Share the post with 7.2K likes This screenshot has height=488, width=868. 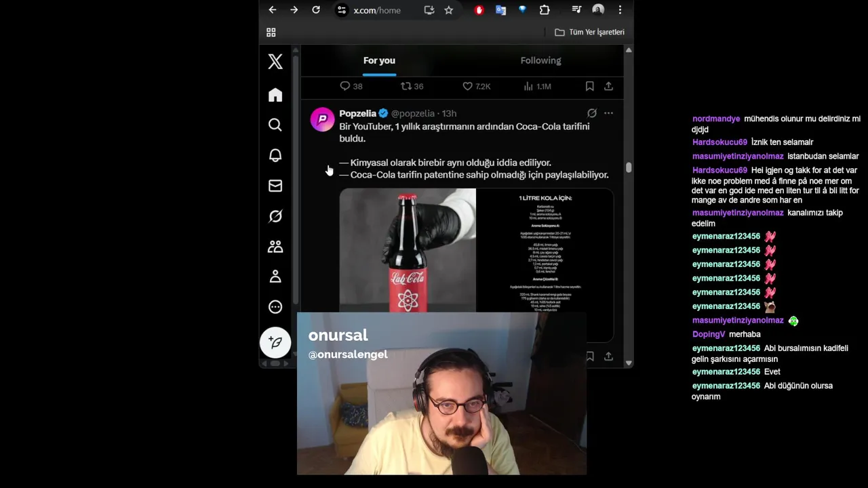point(608,86)
